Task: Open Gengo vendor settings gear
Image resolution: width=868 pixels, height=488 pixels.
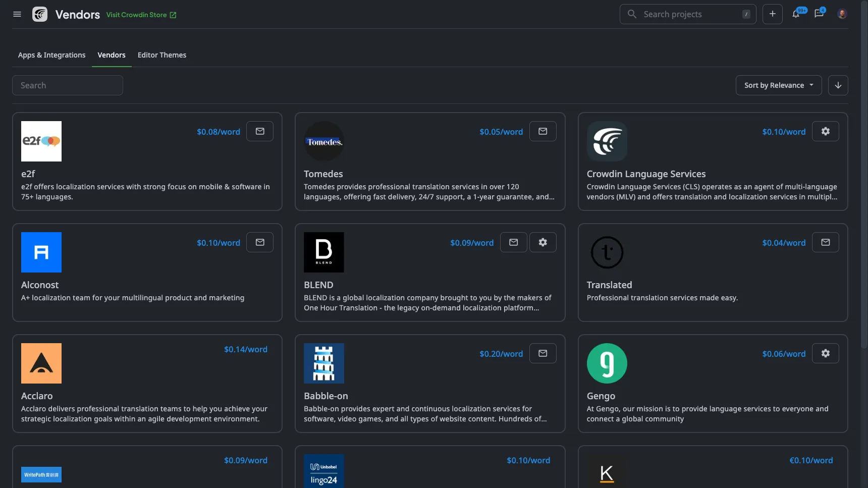Action: [x=825, y=353]
